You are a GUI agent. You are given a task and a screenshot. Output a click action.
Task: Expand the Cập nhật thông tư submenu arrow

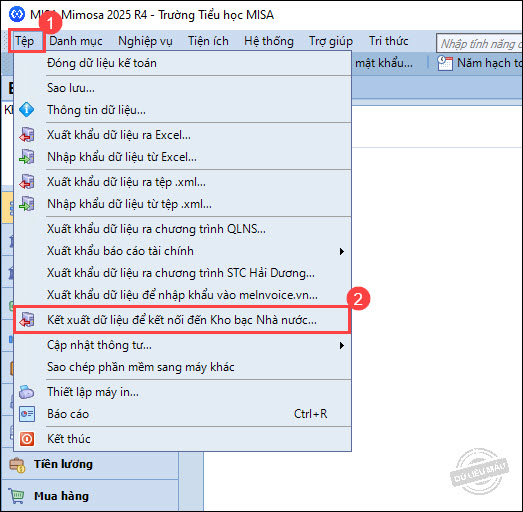342,345
